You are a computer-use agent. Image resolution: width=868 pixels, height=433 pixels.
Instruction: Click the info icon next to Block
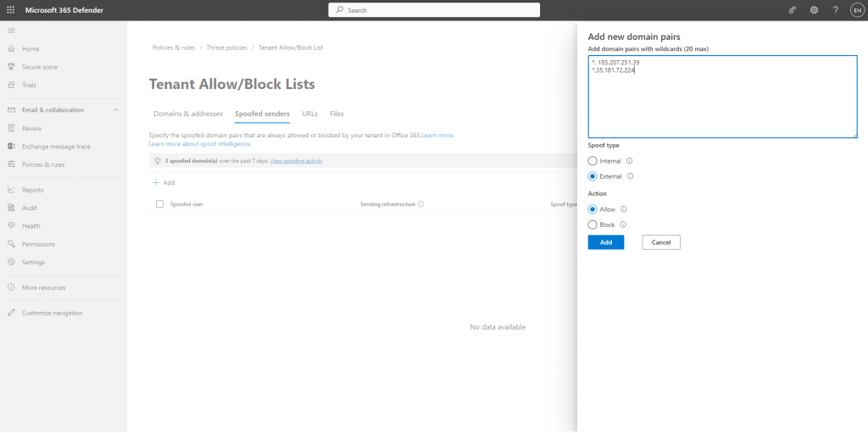click(x=623, y=225)
